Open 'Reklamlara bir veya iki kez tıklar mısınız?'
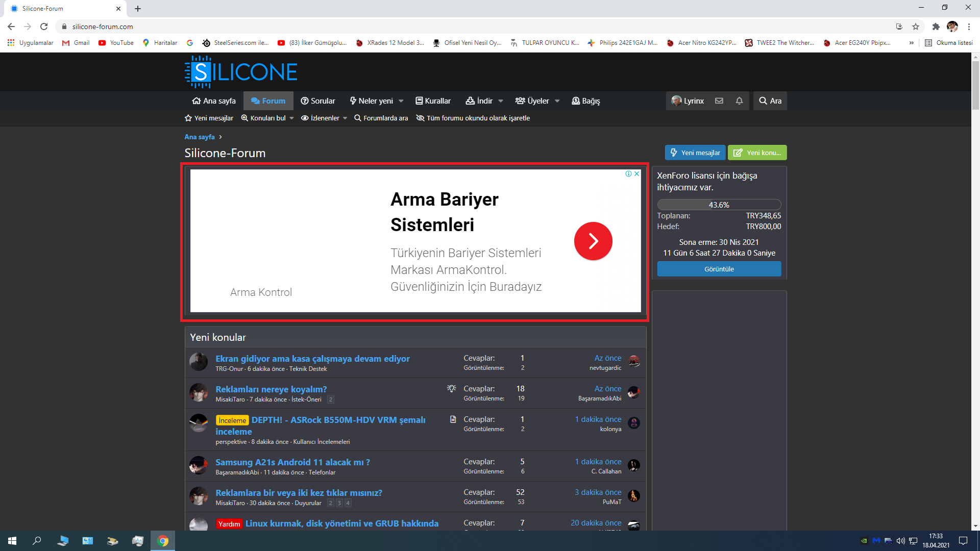This screenshot has height=551, width=980. pyautogui.click(x=299, y=493)
